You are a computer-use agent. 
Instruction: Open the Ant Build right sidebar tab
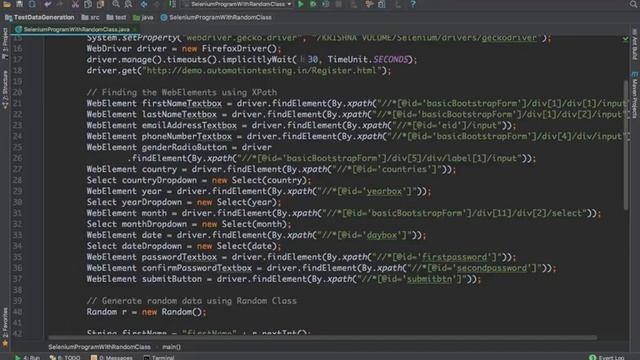tap(635, 44)
